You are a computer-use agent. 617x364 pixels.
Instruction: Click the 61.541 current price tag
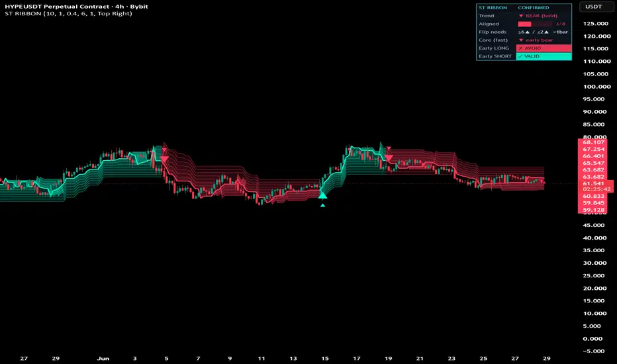click(593, 183)
